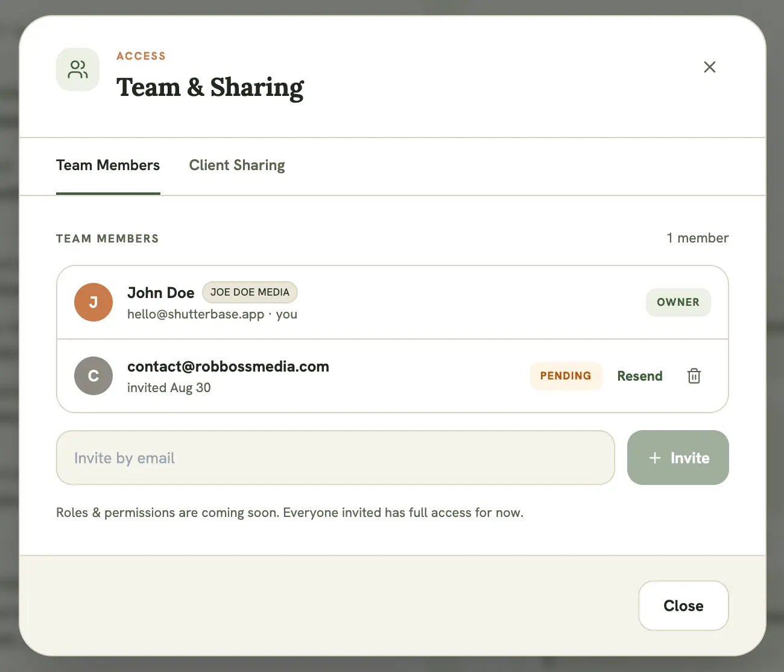
Task: Click the contact@robbossmedia.com email address
Action: (x=228, y=366)
